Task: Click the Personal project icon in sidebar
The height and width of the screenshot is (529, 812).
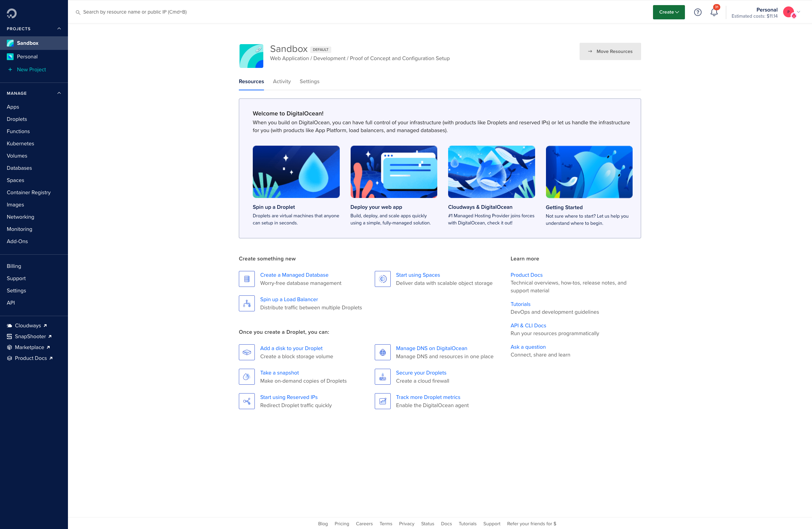Action: (10, 57)
